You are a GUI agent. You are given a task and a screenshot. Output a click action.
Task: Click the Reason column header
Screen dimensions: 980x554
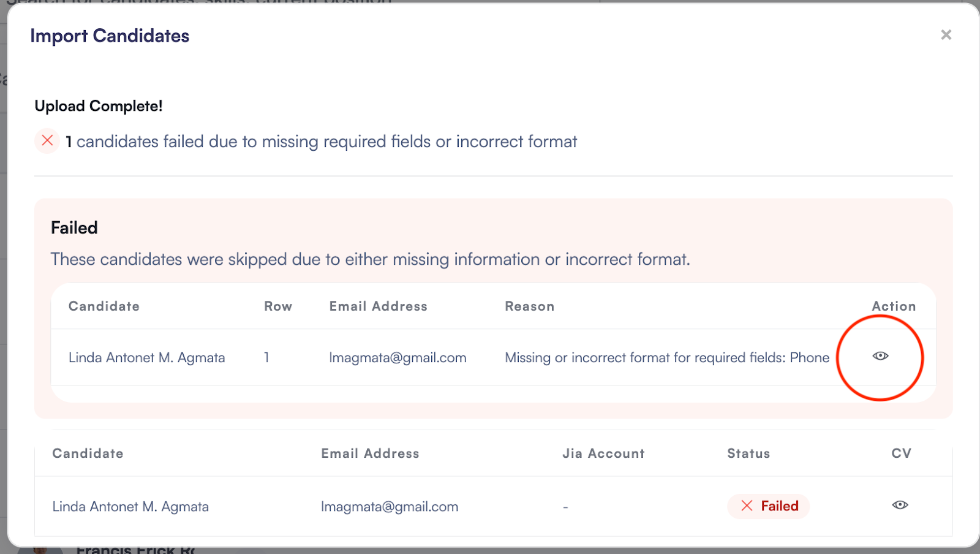point(529,306)
